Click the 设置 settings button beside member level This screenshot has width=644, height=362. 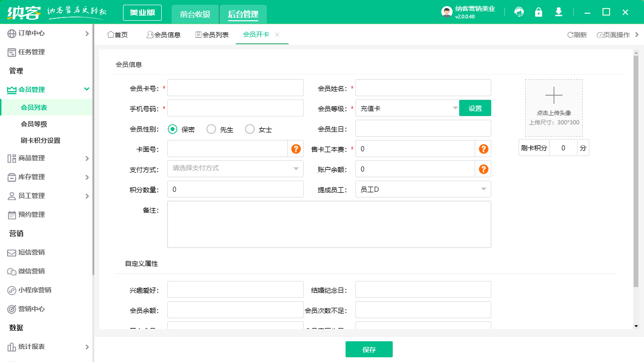(475, 108)
